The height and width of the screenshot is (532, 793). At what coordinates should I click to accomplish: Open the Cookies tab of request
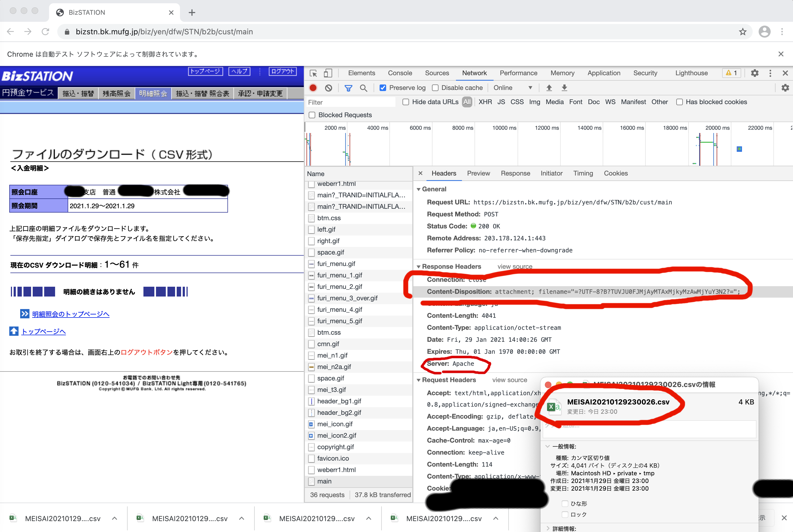(615, 173)
